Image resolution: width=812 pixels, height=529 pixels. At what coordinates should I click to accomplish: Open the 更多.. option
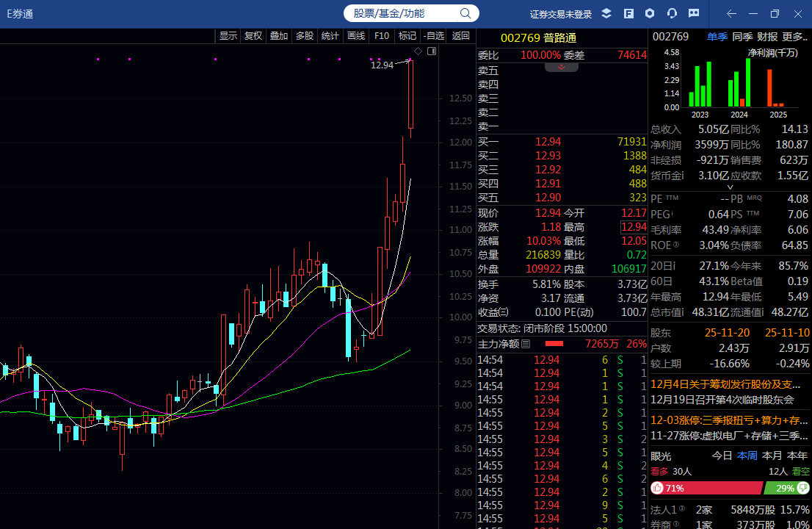tap(794, 37)
